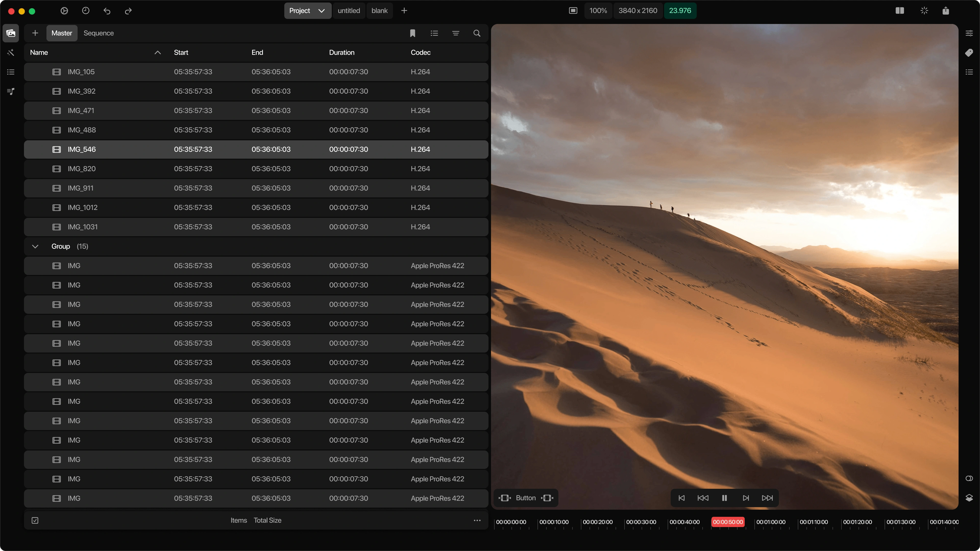This screenshot has height=551, width=980.
Task: Switch to the Sequence tab
Action: tap(99, 33)
